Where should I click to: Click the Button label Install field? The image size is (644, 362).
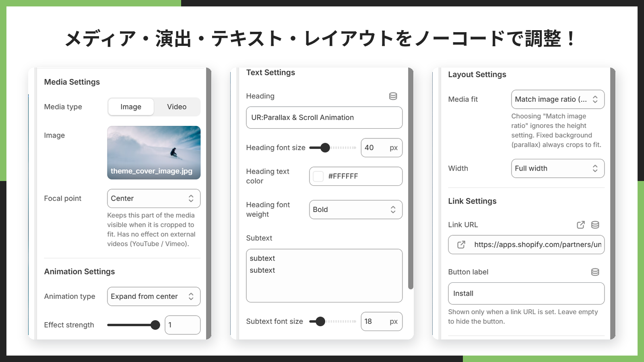[526, 294]
